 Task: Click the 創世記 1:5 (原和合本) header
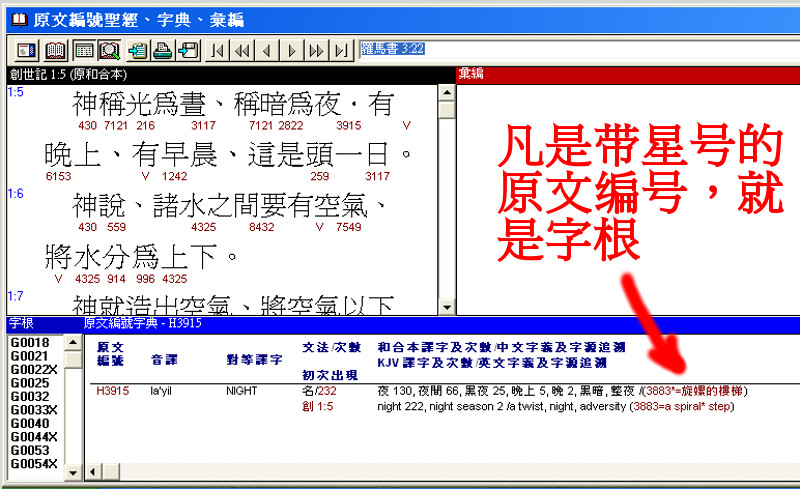[x=68, y=75]
